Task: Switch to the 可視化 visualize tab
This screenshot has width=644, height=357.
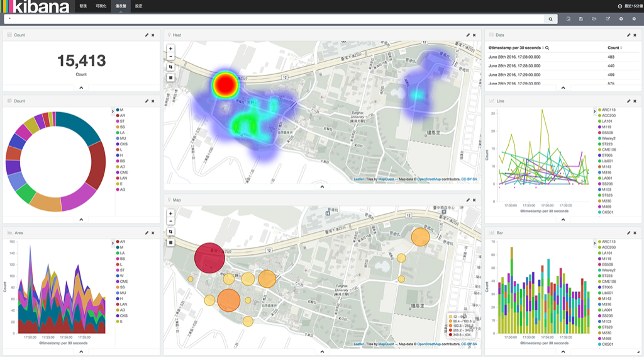Action: [x=101, y=6]
